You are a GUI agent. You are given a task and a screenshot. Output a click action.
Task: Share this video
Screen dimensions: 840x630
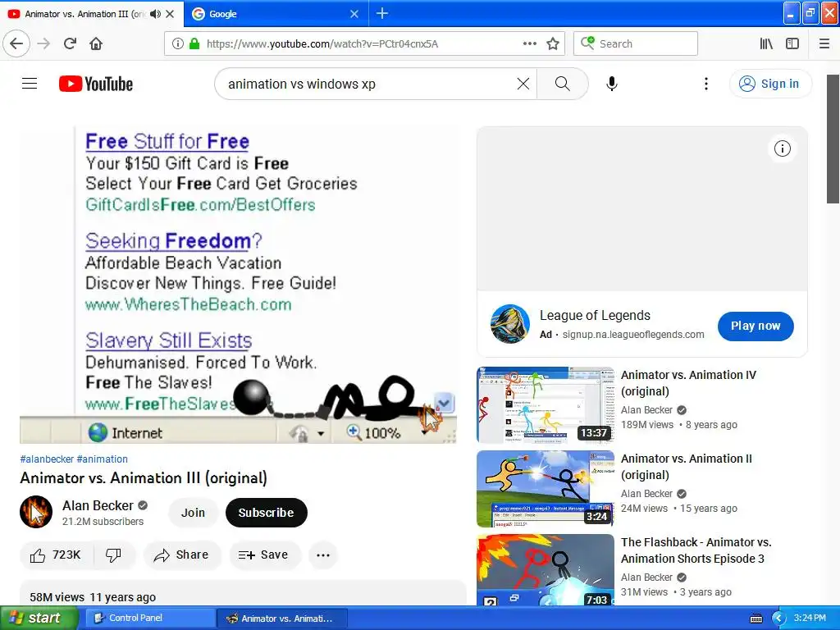(181, 555)
